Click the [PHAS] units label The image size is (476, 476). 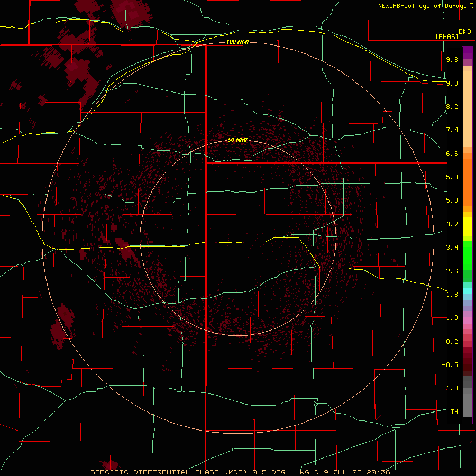(x=447, y=36)
